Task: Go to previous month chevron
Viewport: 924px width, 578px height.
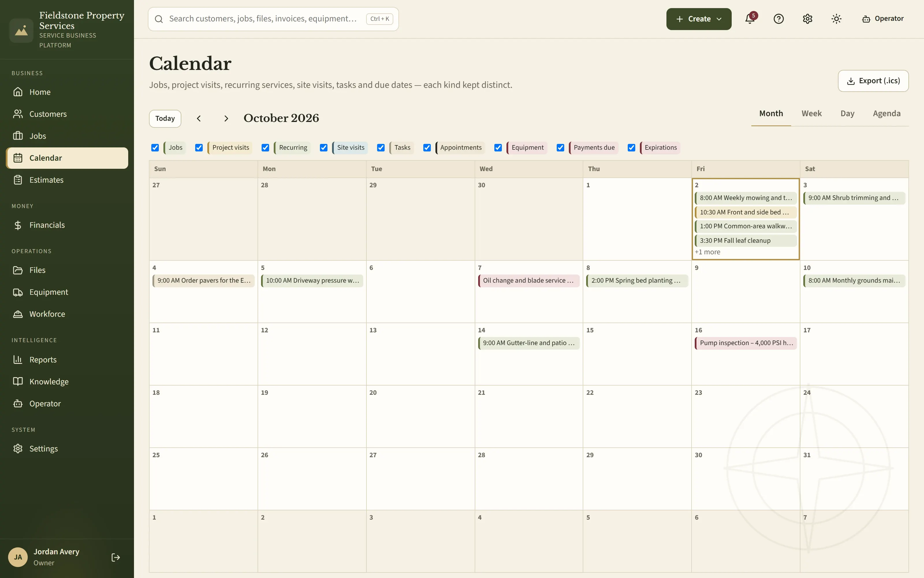Action: pos(199,118)
